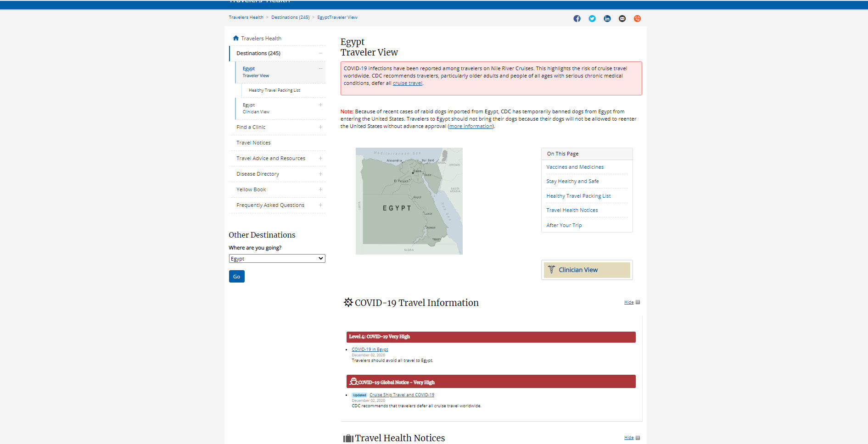Screen dimensions: 868x444
Task: Click the Travelers Health home icon
Action: 236,39
